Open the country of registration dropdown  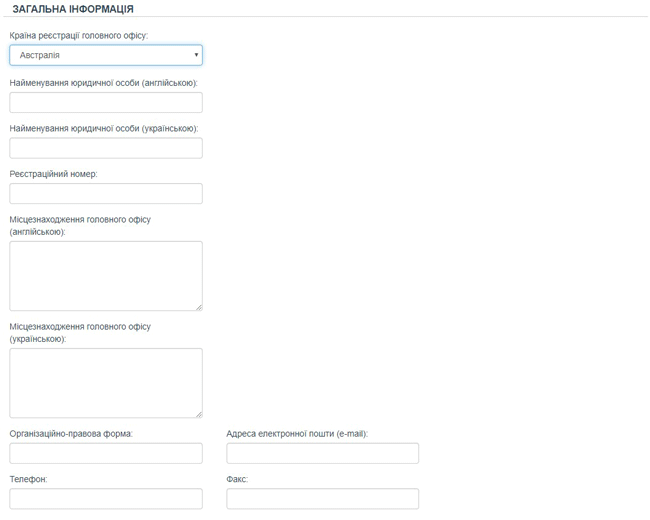[x=106, y=55]
